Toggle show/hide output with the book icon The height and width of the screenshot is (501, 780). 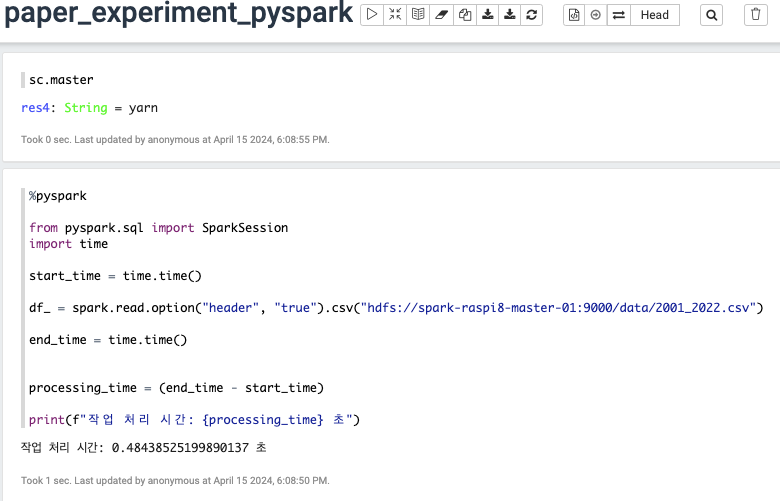click(418, 14)
